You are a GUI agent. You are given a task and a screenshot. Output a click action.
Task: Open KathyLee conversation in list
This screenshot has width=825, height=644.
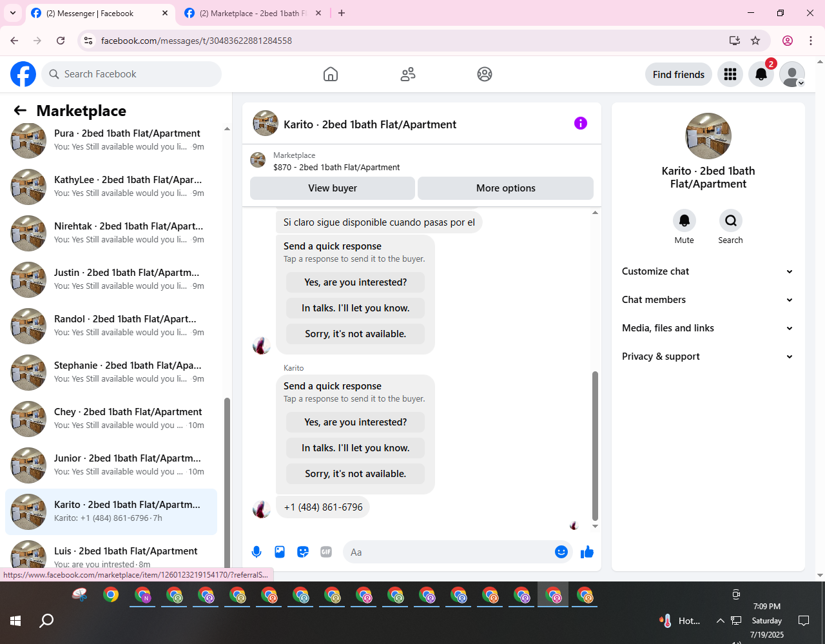[x=111, y=186]
